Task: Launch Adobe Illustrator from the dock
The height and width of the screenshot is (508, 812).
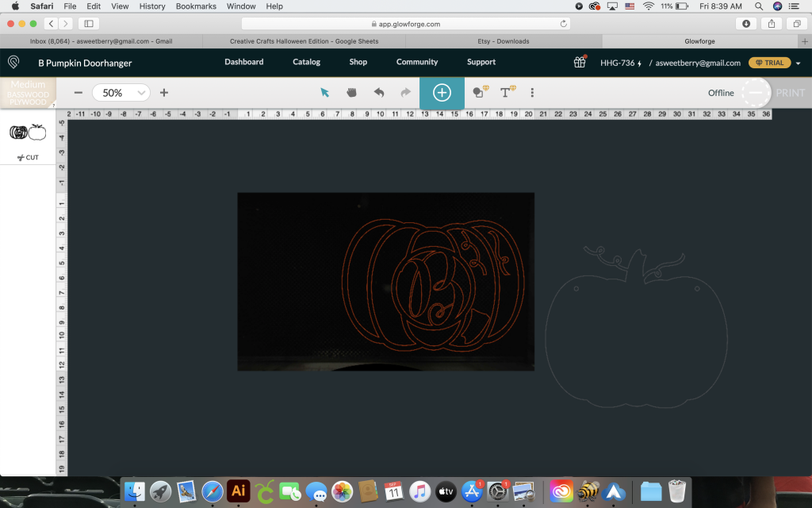Action: (x=238, y=491)
